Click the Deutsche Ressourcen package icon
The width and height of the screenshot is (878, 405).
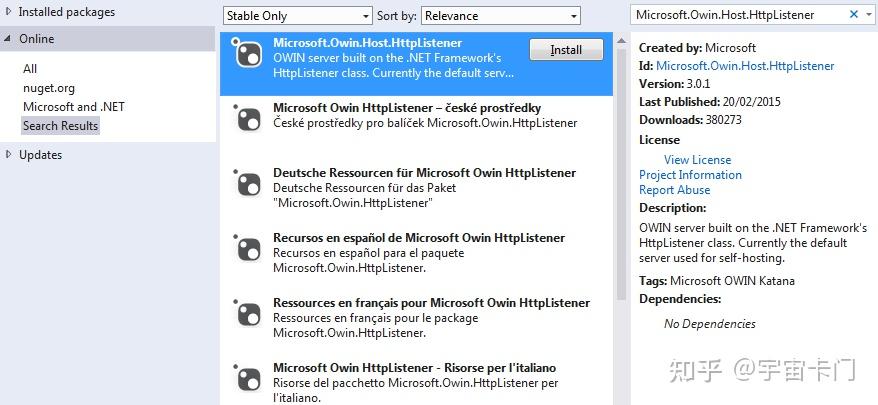[246, 184]
